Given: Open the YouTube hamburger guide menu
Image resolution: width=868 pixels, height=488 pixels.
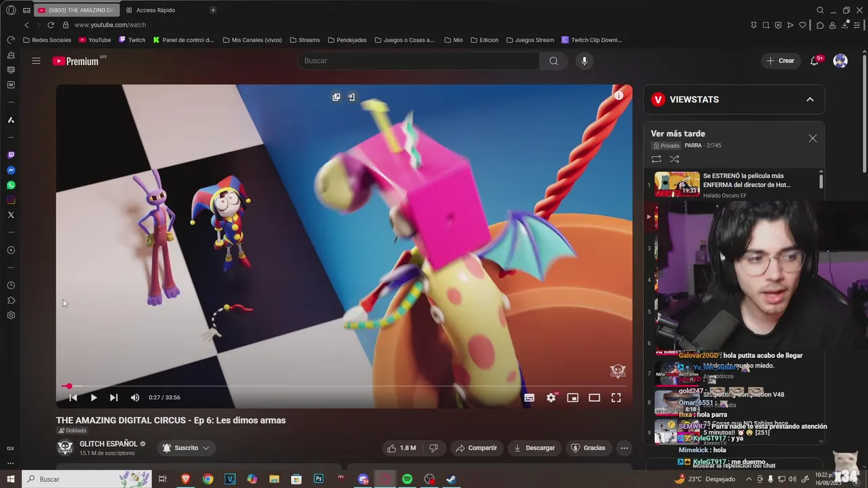Looking at the screenshot, I should point(36,61).
